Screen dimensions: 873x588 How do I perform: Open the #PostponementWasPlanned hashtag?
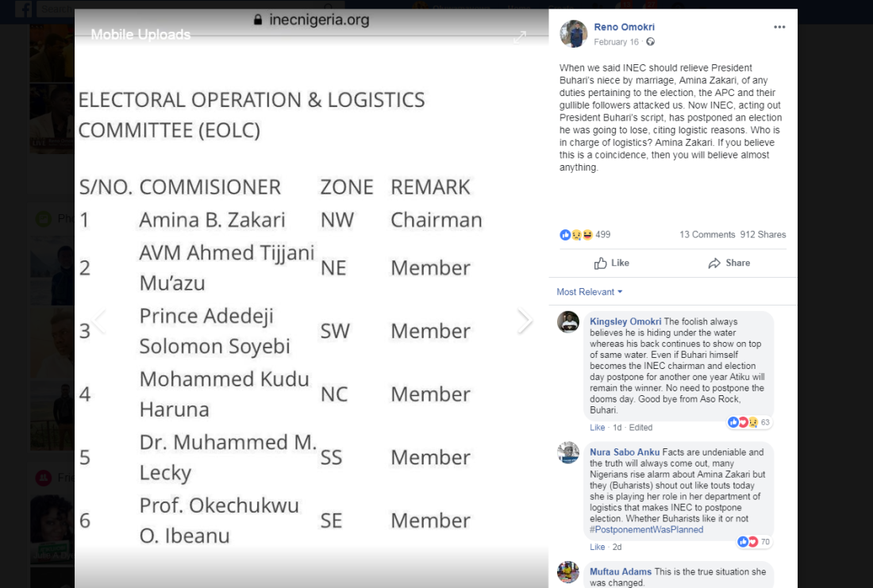(646, 529)
